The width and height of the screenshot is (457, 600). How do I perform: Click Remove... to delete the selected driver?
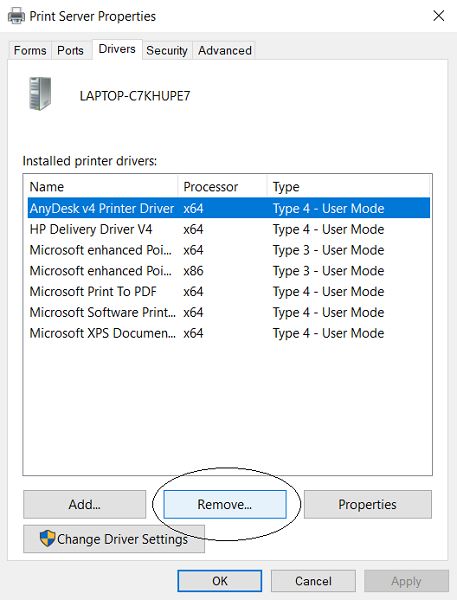[225, 504]
